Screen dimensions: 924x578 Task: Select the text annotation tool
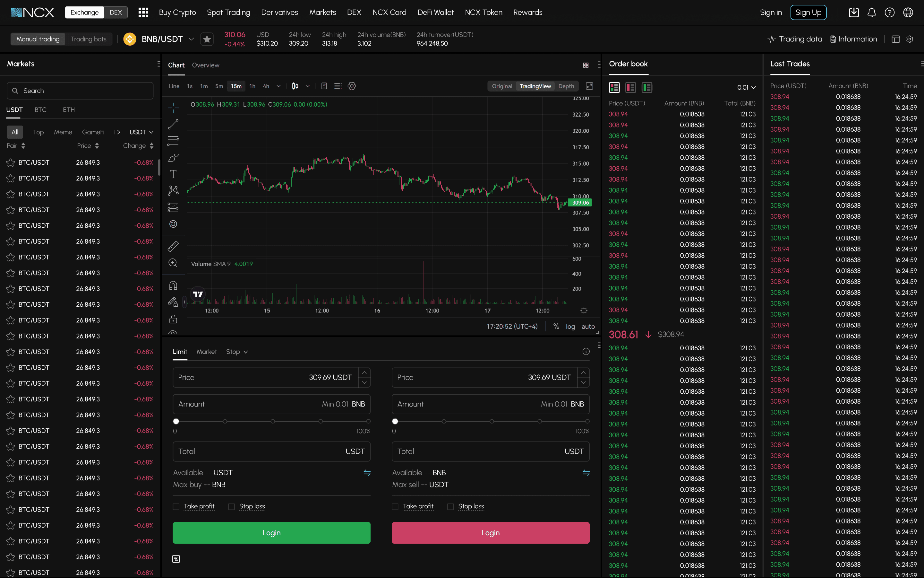(x=173, y=174)
